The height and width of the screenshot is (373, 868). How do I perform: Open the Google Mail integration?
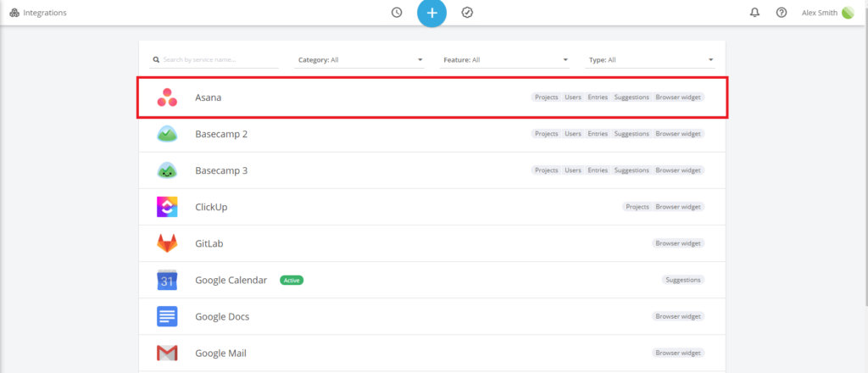click(431, 353)
